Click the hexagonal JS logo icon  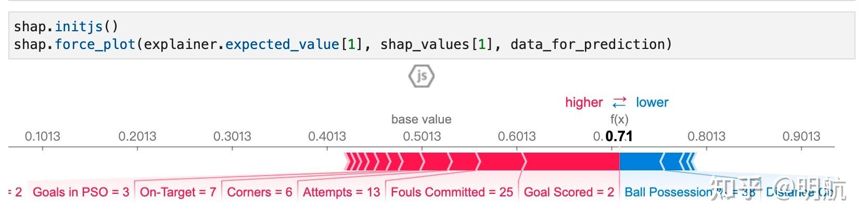tap(421, 76)
